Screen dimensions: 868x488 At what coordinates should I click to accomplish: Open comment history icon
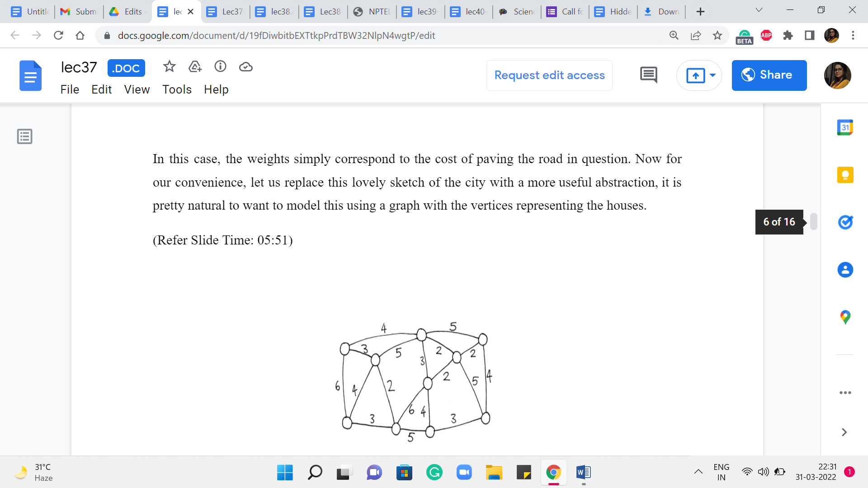tap(648, 75)
